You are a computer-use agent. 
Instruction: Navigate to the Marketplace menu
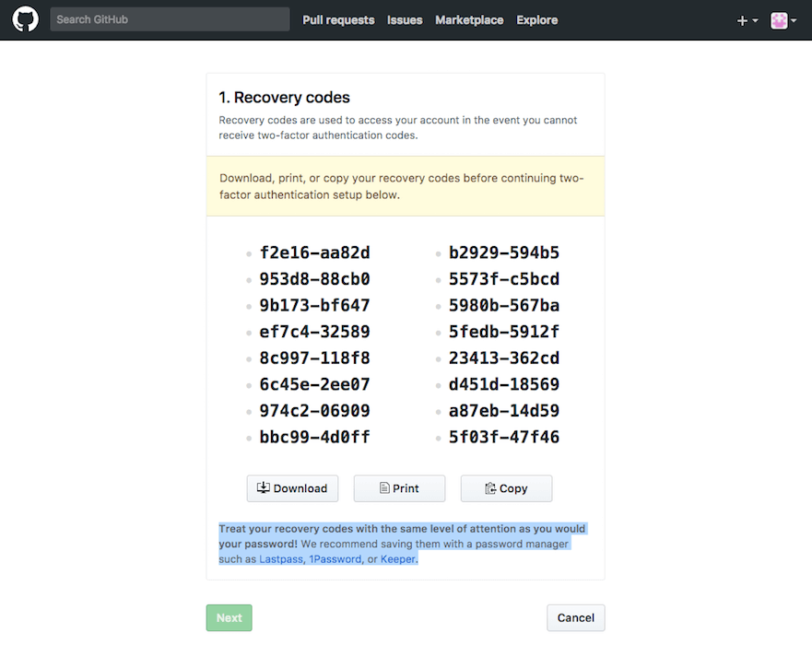469,19
